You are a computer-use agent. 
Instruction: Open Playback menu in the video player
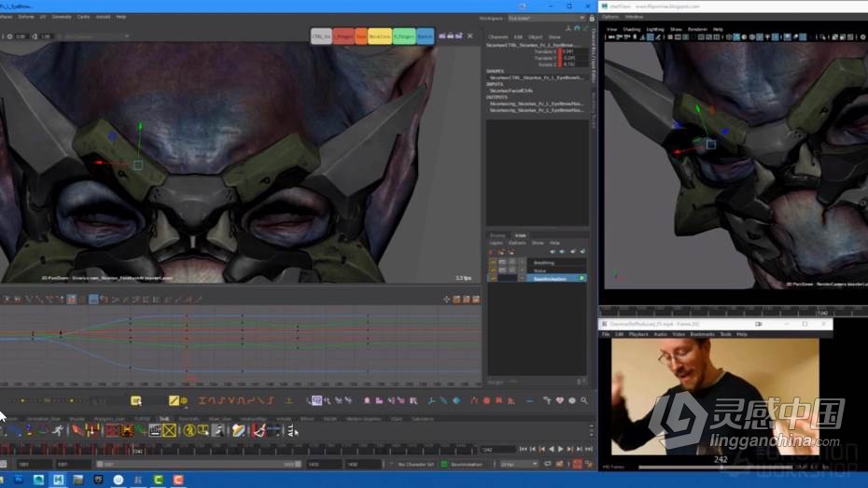tap(638, 334)
